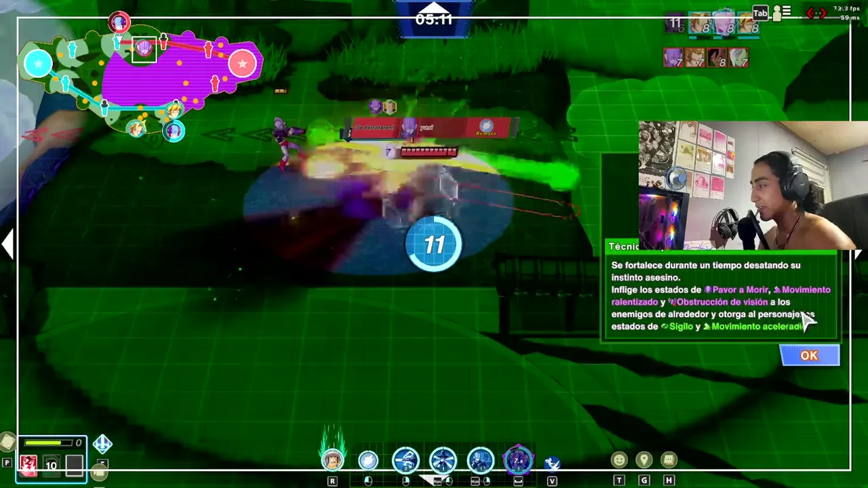Image resolution: width=868 pixels, height=488 pixels.
Task: Click the pink star marker on minimap
Action: coord(242,64)
